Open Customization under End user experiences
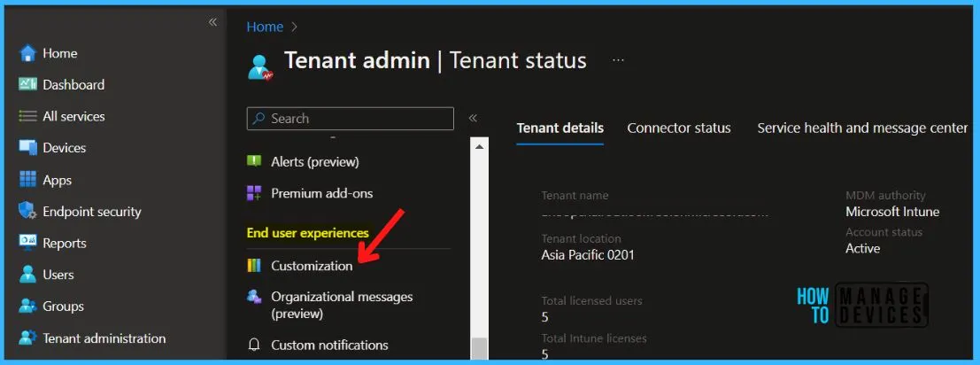 312,266
